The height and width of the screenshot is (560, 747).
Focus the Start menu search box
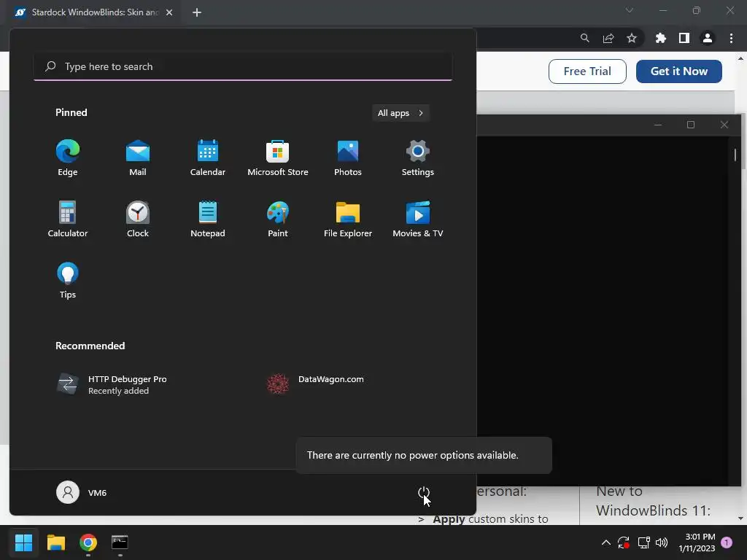pyautogui.click(x=243, y=66)
